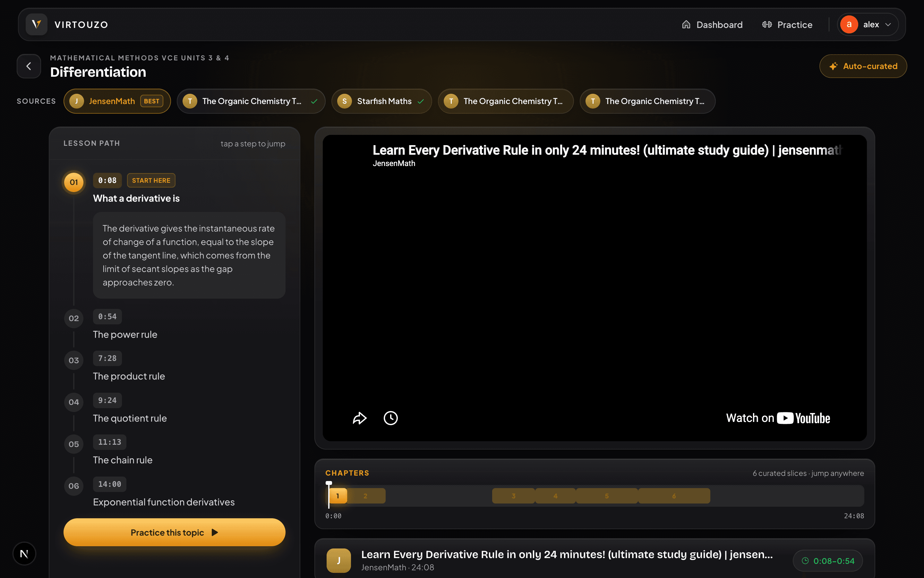Click the Practice dumbbell icon
The width and height of the screenshot is (924, 578).
[x=767, y=24]
